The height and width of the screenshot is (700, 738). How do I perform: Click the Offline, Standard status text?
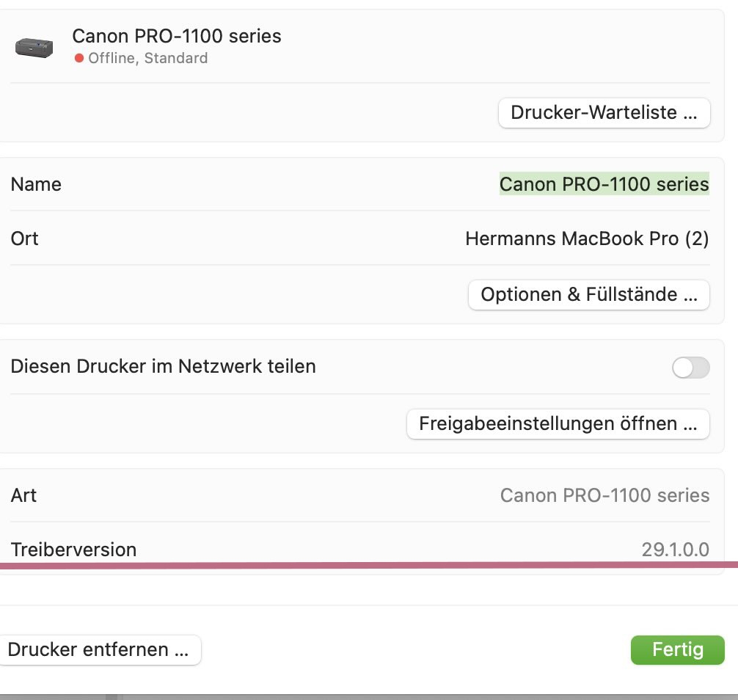point(147,58)
